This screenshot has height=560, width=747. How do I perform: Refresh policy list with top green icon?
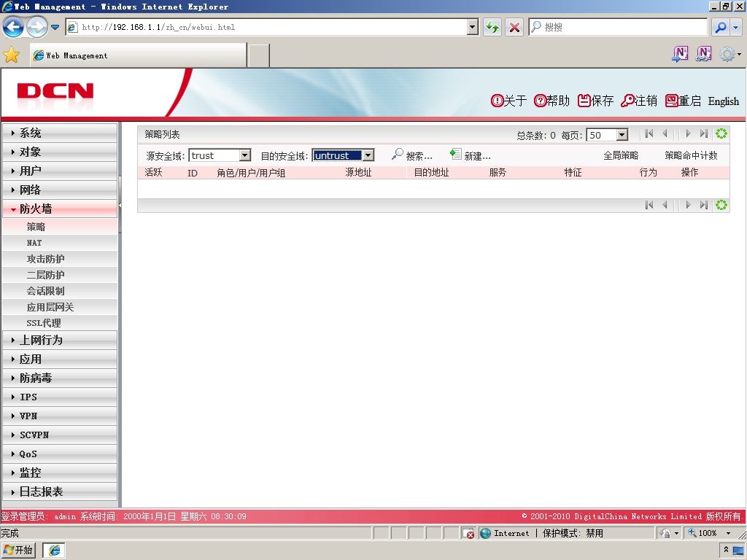coord(721,134)
